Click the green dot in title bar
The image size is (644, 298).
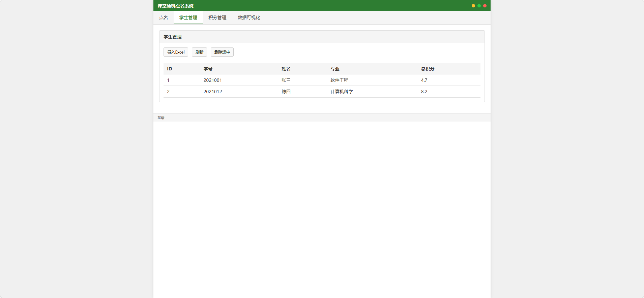(479, 6)
